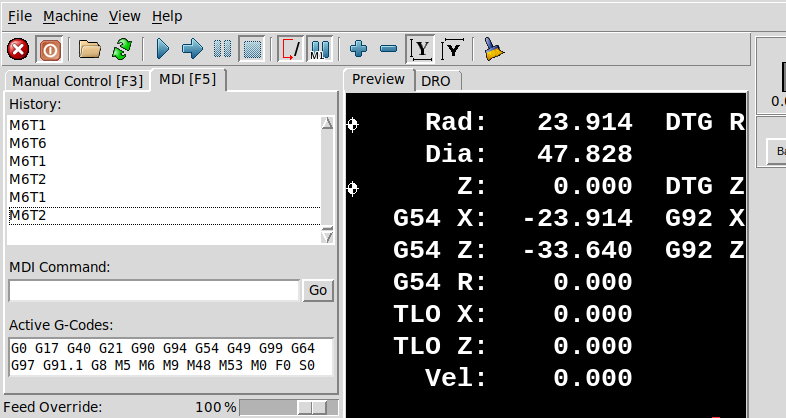Reload the current file with green arrows
This screenshot has height=418, width=786.
pyautogui.click(x=122, y=50)
